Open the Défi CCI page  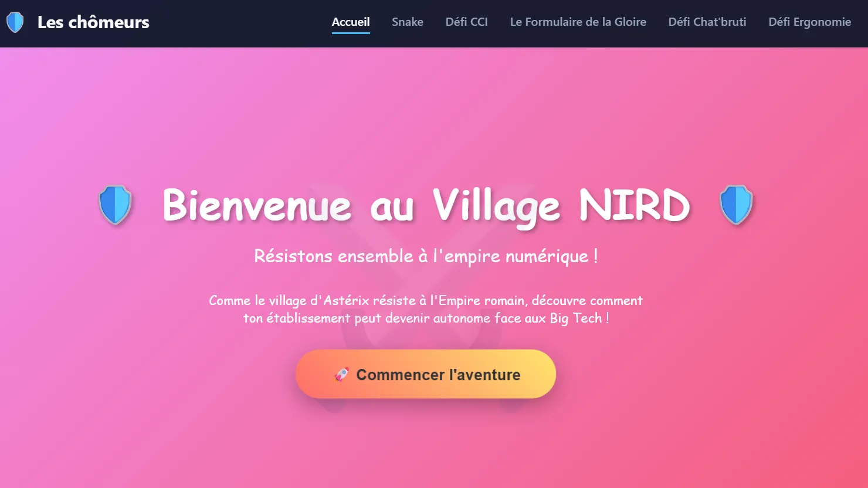(466, 22)
